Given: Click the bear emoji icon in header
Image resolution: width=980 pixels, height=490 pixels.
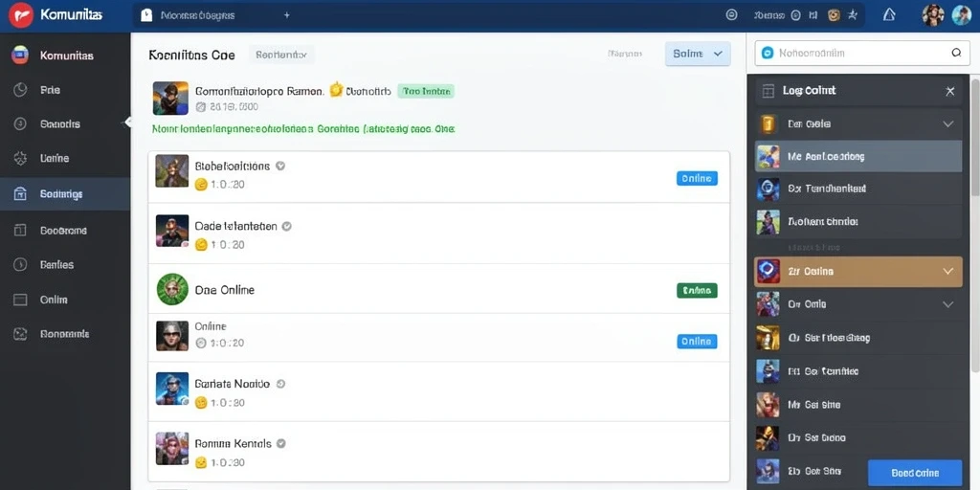Looking at the screenshot, I should click(x=834, y=15).
